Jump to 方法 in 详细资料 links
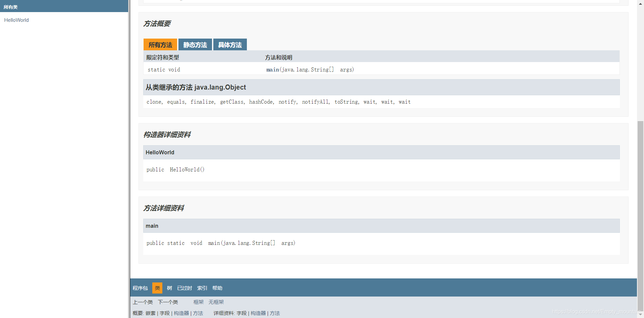Image resolution: width=644 pixels, height=318 pixels. 275,313
